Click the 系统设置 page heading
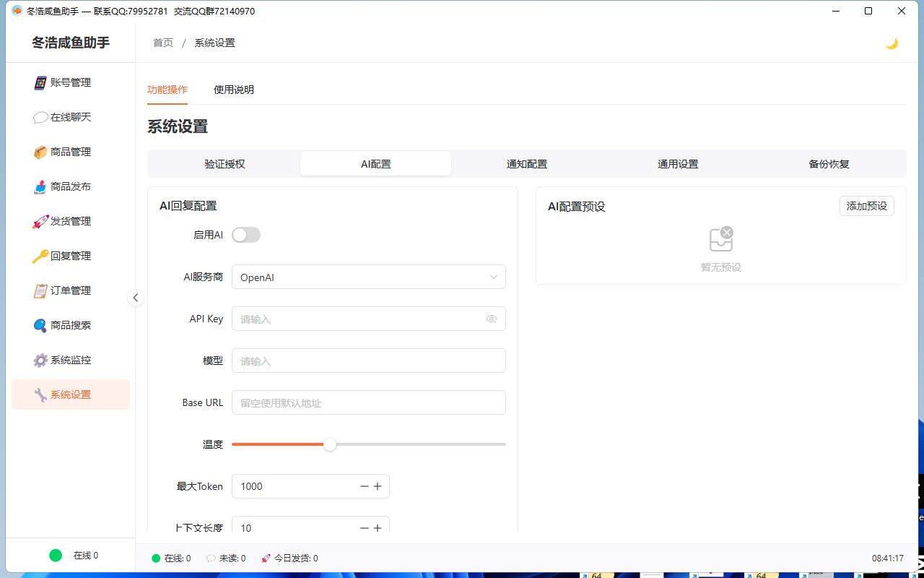This screenshot has width=924, height=578. [x=178, y=126]
